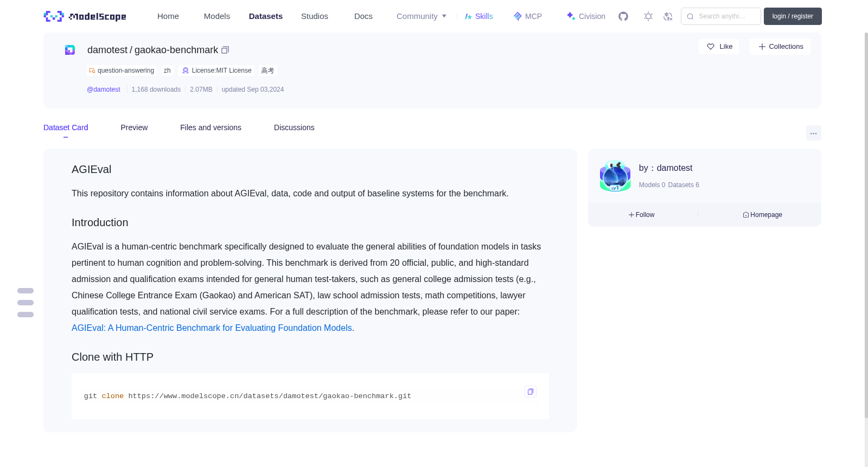Toggle the light/dark theme sun icon
Viewport: 868px width, 467px height.
pos(648,16)
